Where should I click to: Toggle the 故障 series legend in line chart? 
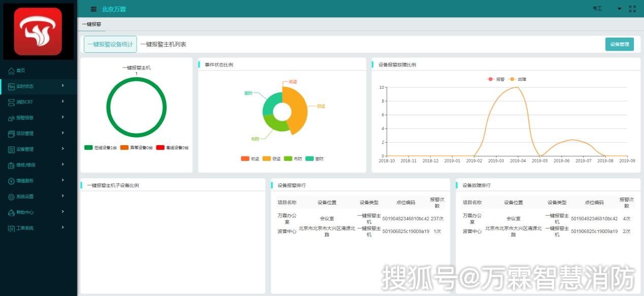tap(518, 79)
